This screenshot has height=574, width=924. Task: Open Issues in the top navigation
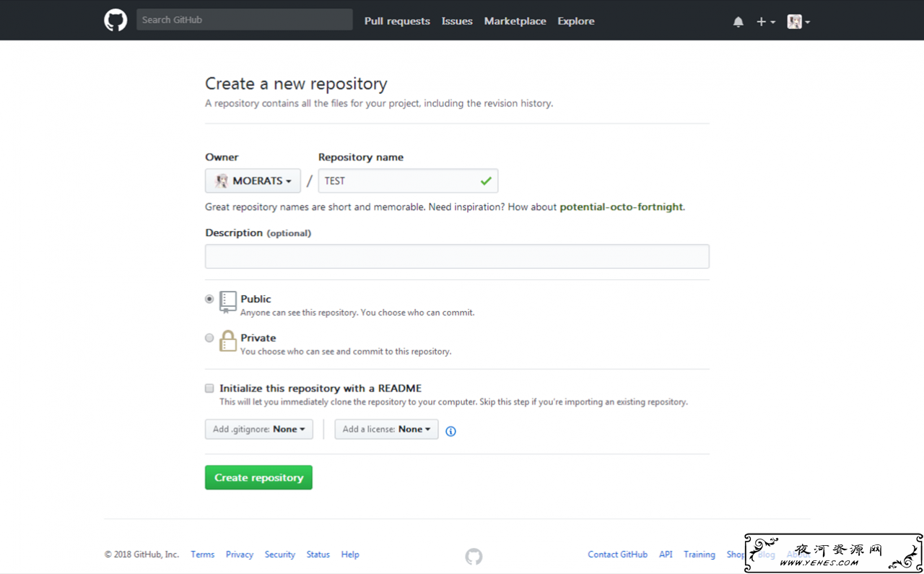pyautogui.click(x=457, y=21)
